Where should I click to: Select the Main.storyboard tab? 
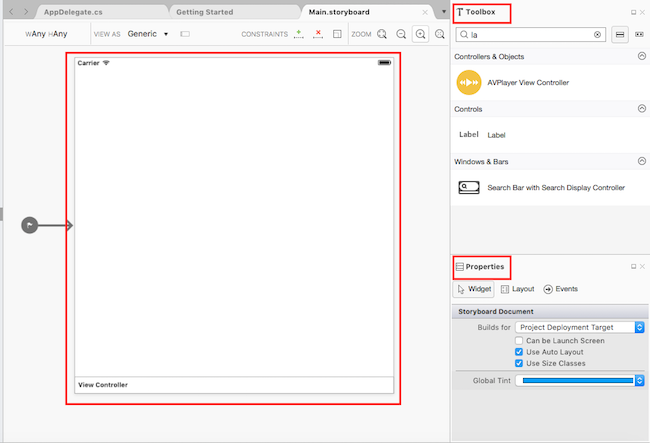[339, 12]
